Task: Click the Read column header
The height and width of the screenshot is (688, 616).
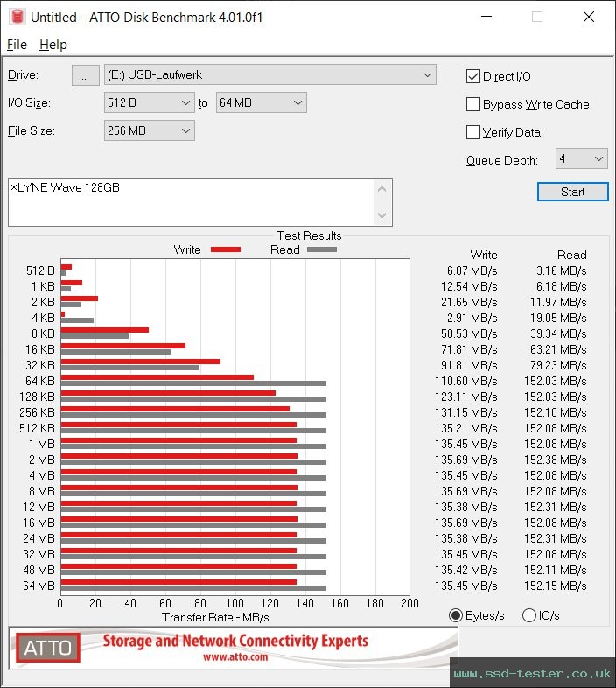Action: [x=571, y=255]
